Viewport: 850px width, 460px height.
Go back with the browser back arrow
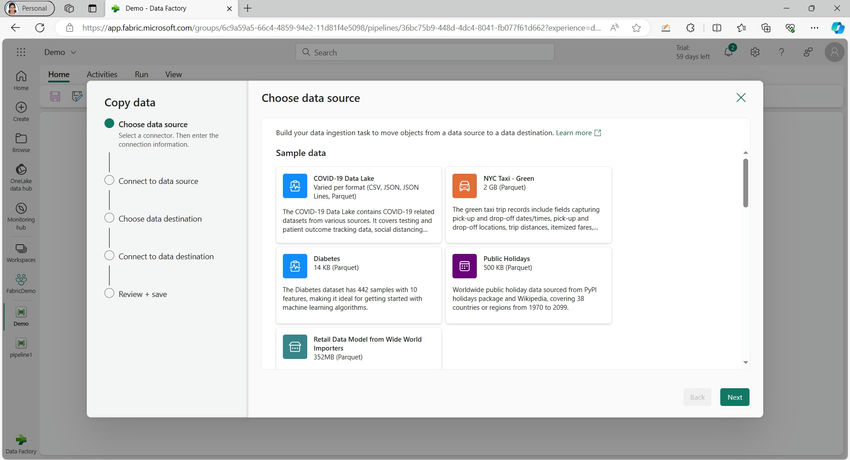15,28
